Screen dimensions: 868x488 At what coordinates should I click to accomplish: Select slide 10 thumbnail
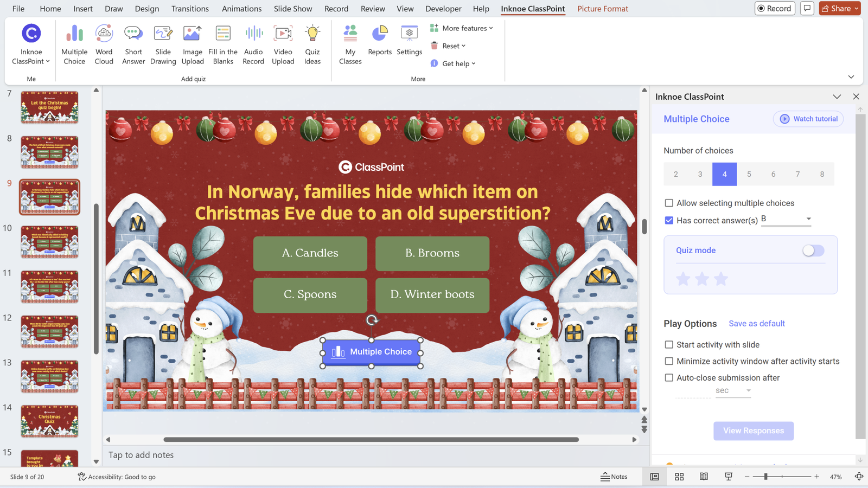[x=49, y=242]
